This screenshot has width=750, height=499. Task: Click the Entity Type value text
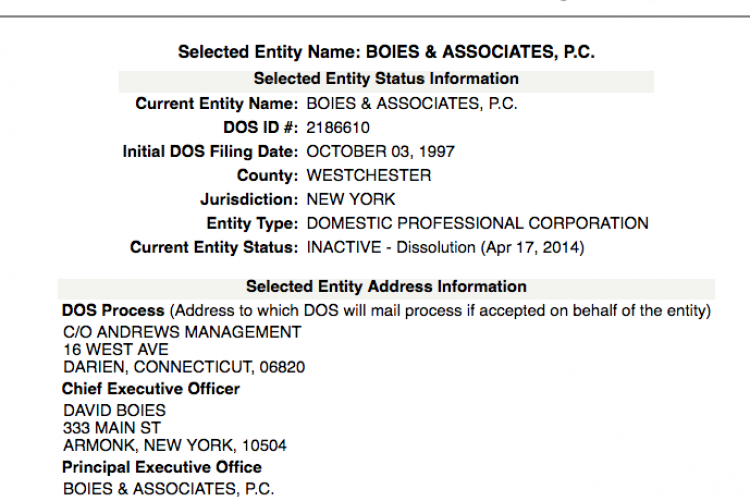(477, 223)
